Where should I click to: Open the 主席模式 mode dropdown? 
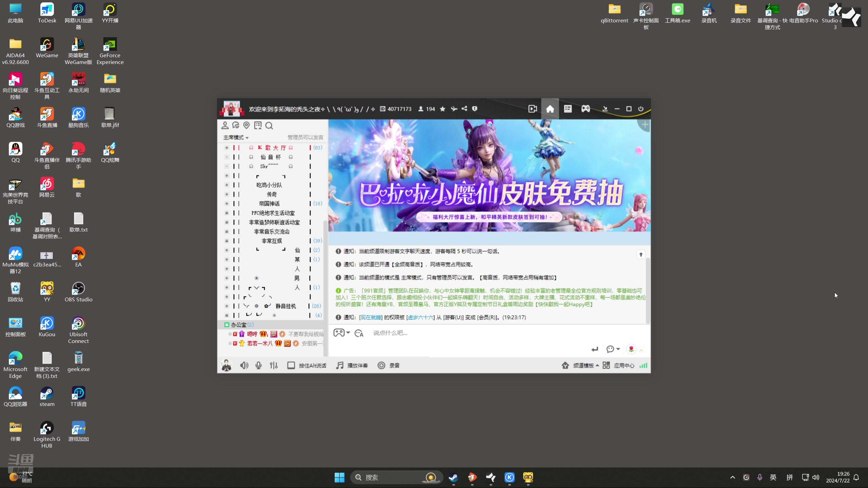pos(236,137)
